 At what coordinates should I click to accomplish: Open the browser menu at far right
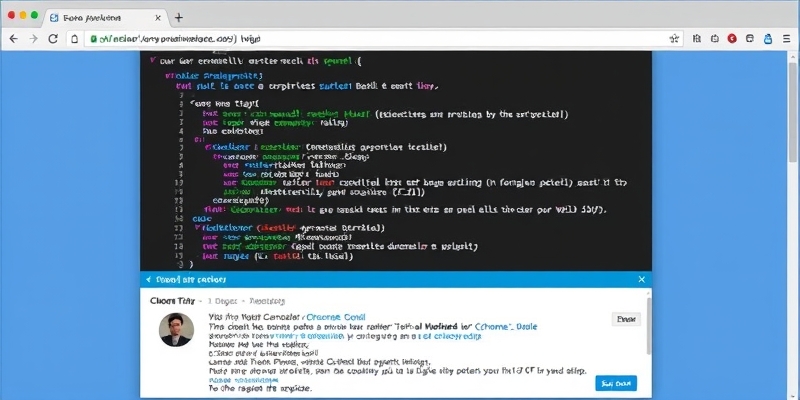(x=785, y=38)
